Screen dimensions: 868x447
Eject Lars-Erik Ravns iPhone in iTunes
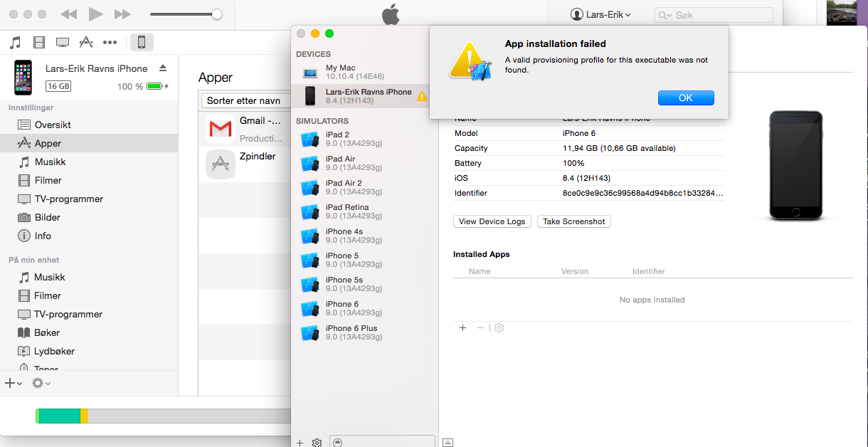pyautogui.click(x=163, y=68)
